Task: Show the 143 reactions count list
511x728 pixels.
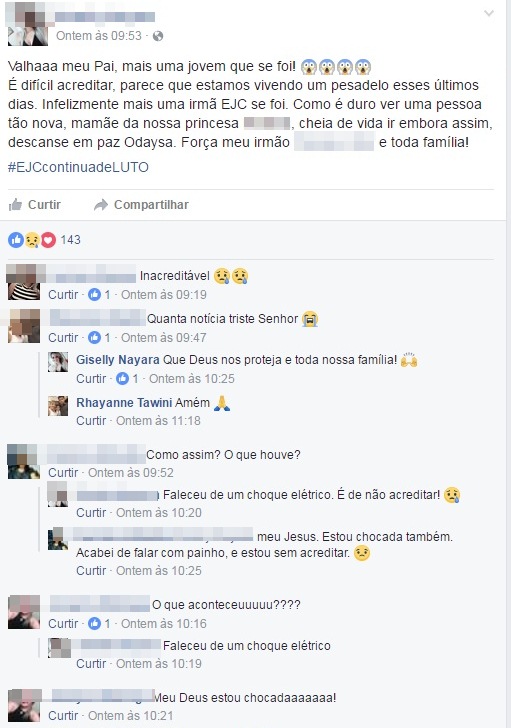Action: pyautogui.click(x=70, y=240)
